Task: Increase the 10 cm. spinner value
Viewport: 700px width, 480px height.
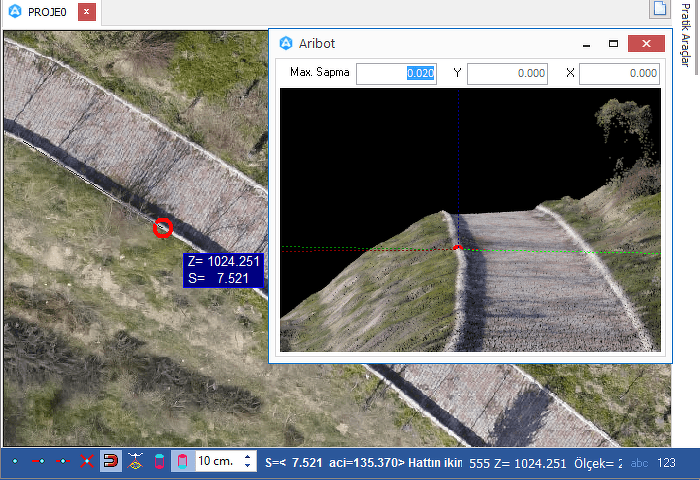Action: pyautogui.click(x=246, y=457)
